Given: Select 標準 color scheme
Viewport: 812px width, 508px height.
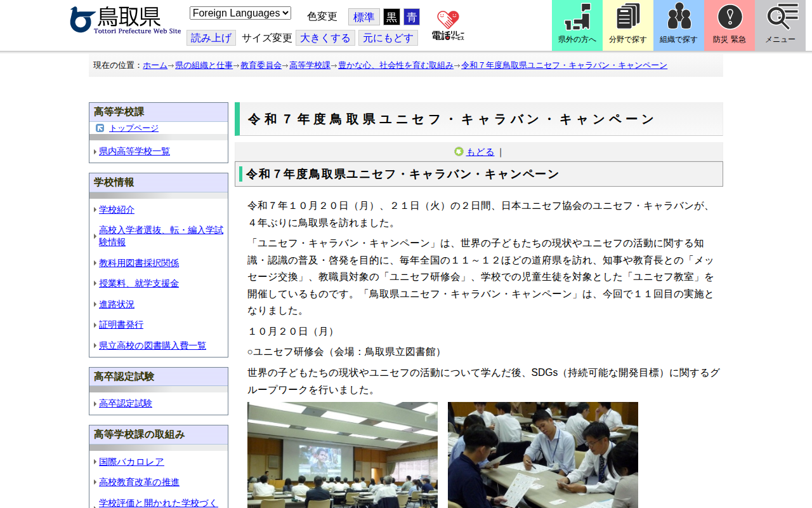Looking at the screenshot, I should click(364, 17).
